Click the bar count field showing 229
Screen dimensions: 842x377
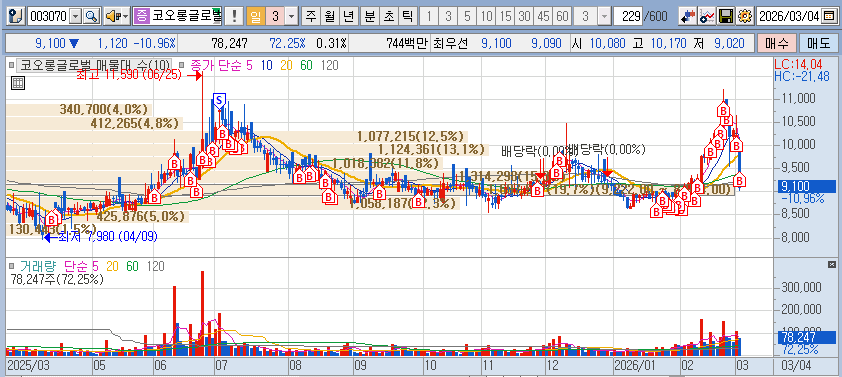pyautogui.click(x=628, y=17)
